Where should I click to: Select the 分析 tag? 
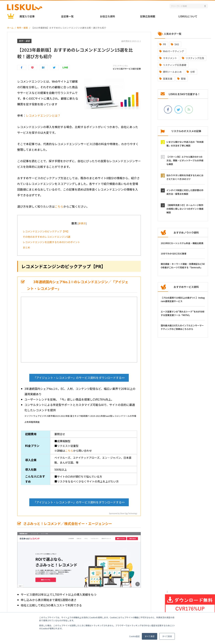pos(191,72)
